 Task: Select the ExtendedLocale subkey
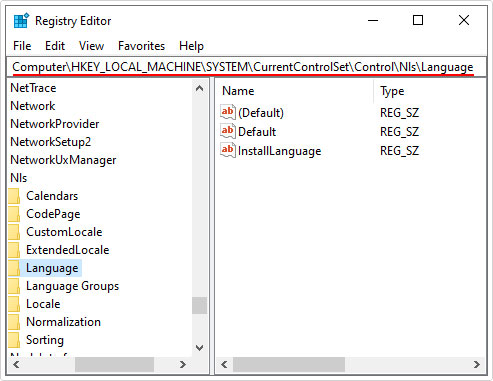(x=68, y=250)
